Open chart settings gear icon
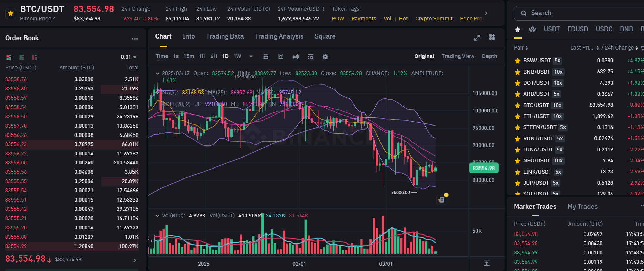This screenshot has width=644, height=271. [x=325, y=57]
